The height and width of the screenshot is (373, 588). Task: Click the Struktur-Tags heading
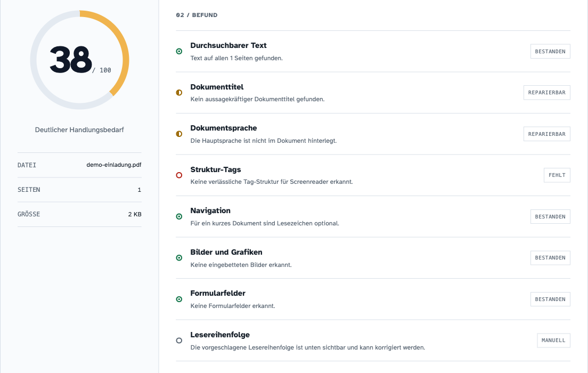pyautogui.click(x=216, y=169)
